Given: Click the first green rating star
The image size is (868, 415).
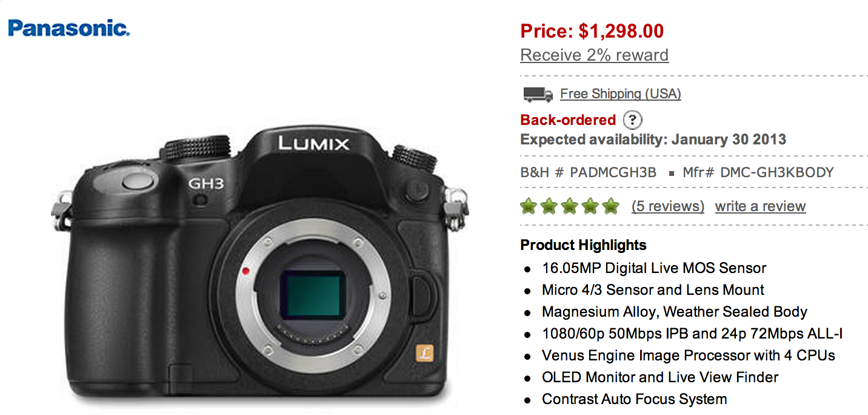Looking at the screenshot, I should [x=530, y=206].
